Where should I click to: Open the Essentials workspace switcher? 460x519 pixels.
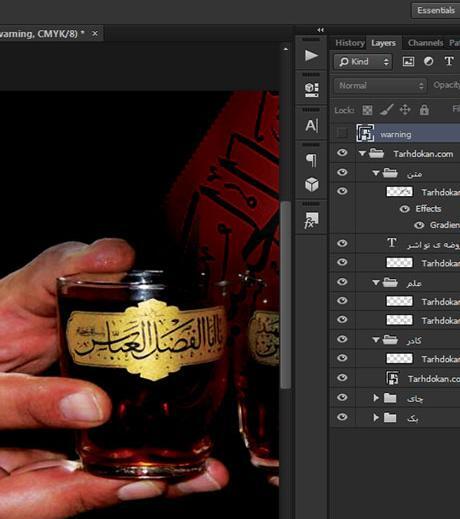tap(436, 10)
